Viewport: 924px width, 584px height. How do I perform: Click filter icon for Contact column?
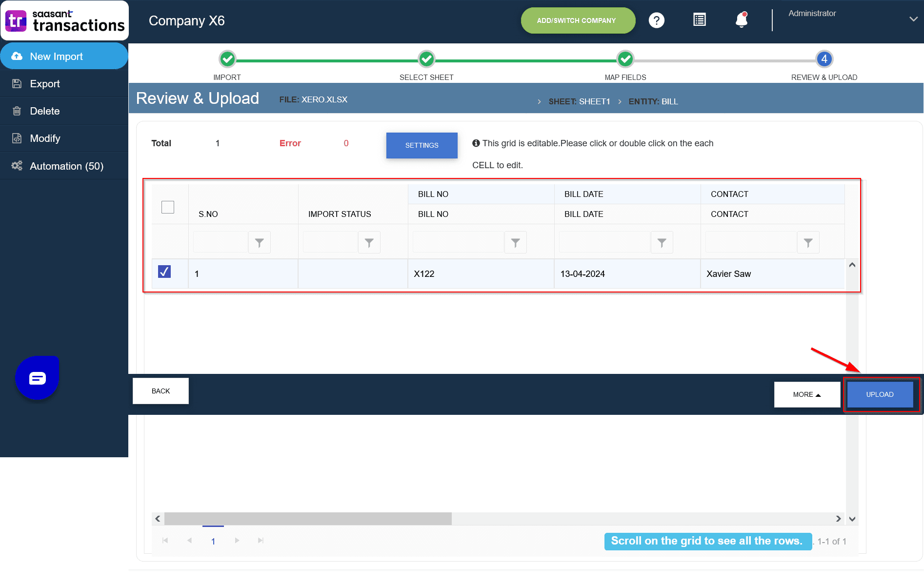click(x=808, y=242)
